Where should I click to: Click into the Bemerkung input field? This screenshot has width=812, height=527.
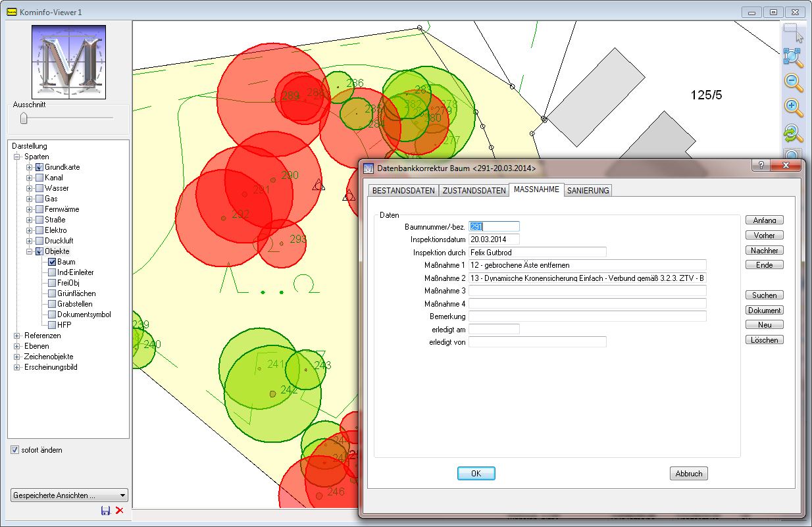pos(587,316)
